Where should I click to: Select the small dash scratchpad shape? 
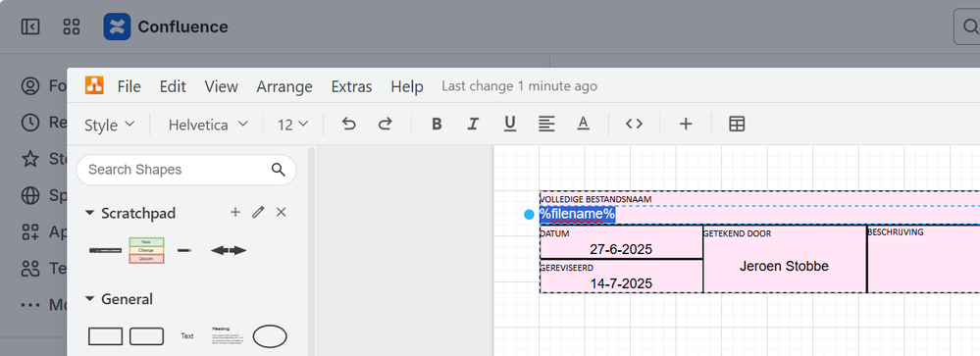tap(184, 250)
